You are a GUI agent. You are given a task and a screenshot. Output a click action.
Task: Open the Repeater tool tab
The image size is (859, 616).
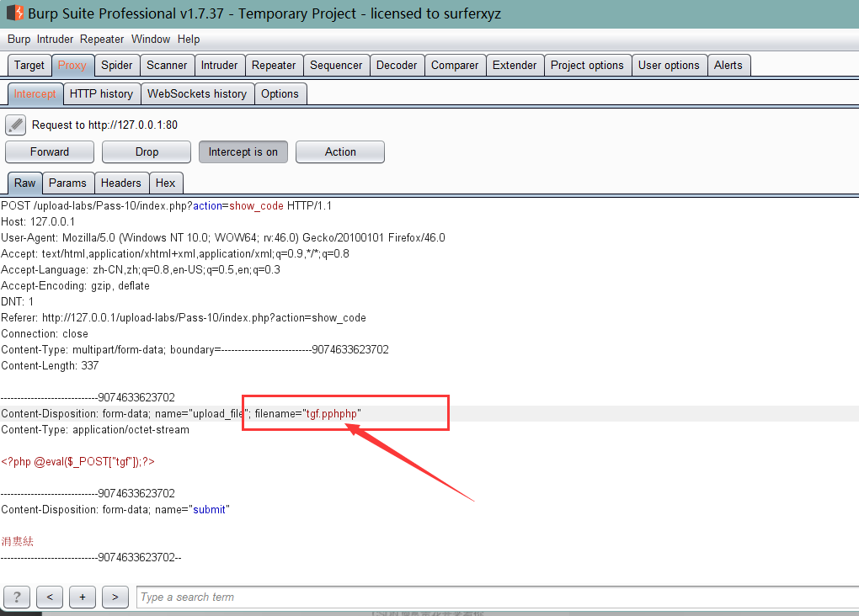(274, 65)
